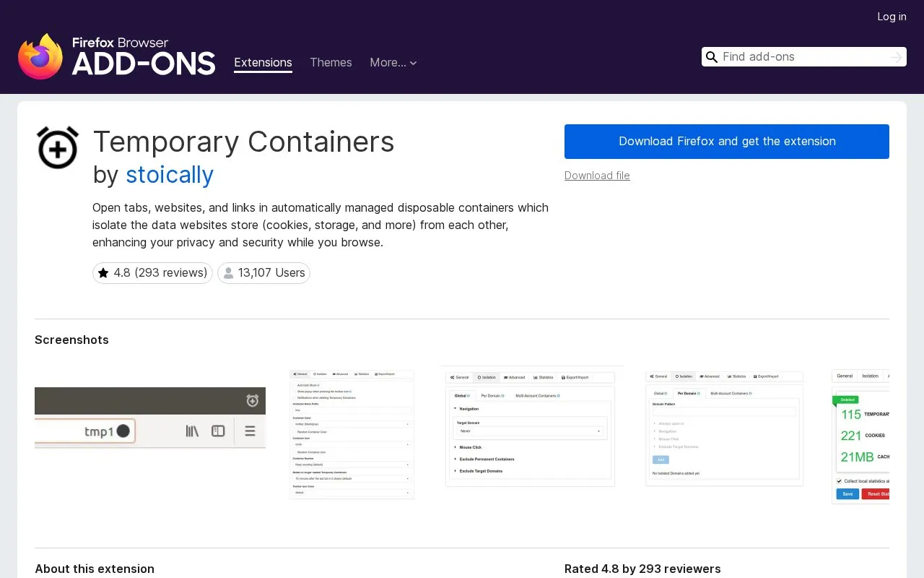Open the Per Domain screenshot thumbnail

(725, 428)
